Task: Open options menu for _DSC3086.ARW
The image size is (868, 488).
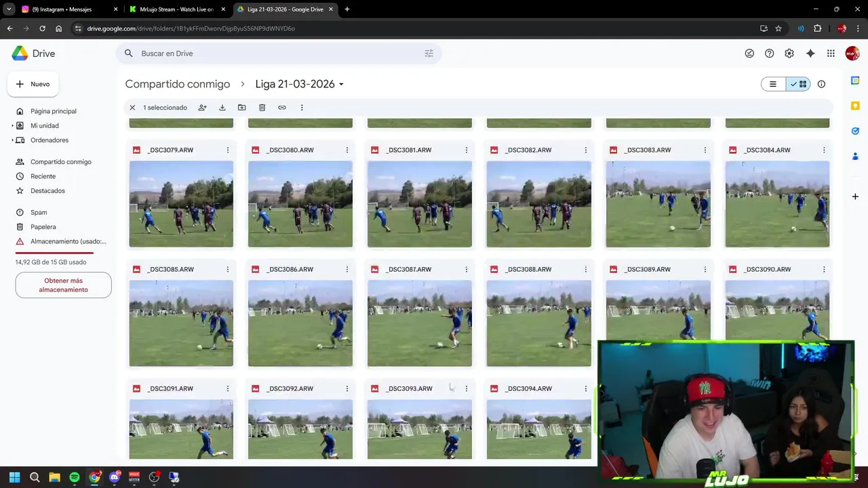Action: pyautogui.click(x=347, y=269)
